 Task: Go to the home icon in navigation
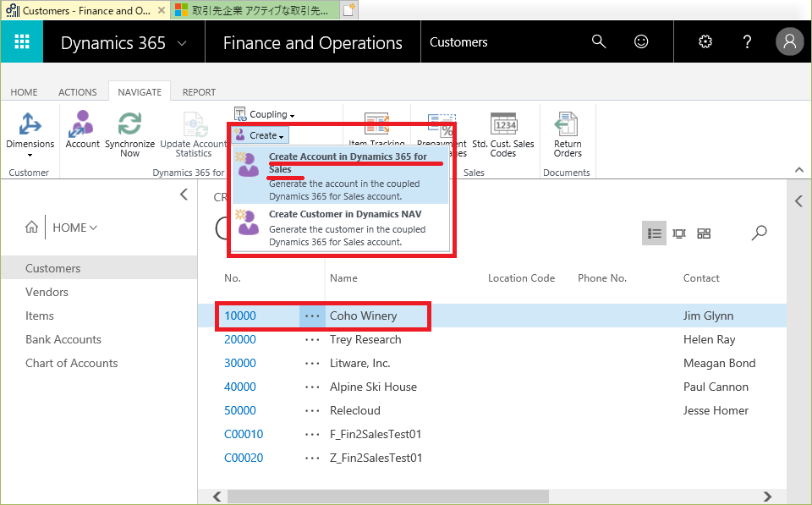31,227
